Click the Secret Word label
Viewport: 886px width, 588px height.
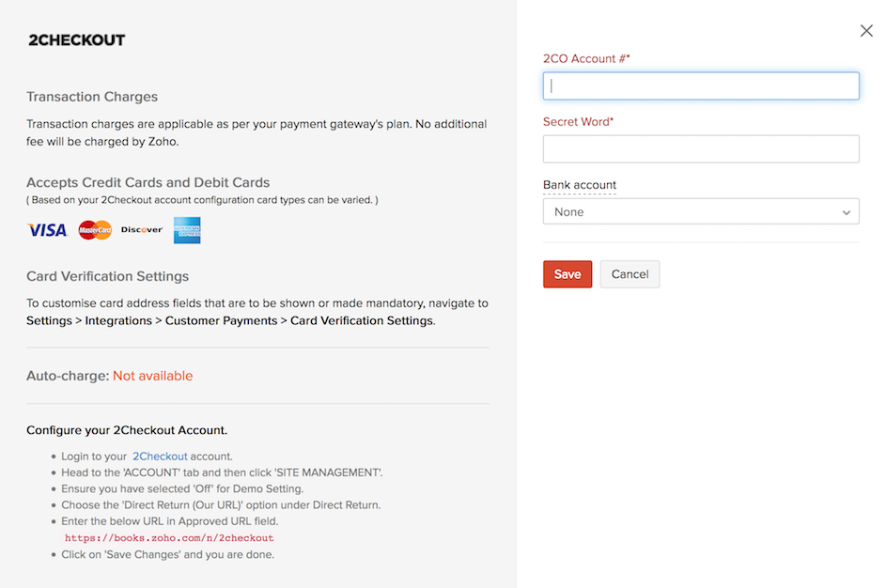pyautogui.click(x=578, y=122)
